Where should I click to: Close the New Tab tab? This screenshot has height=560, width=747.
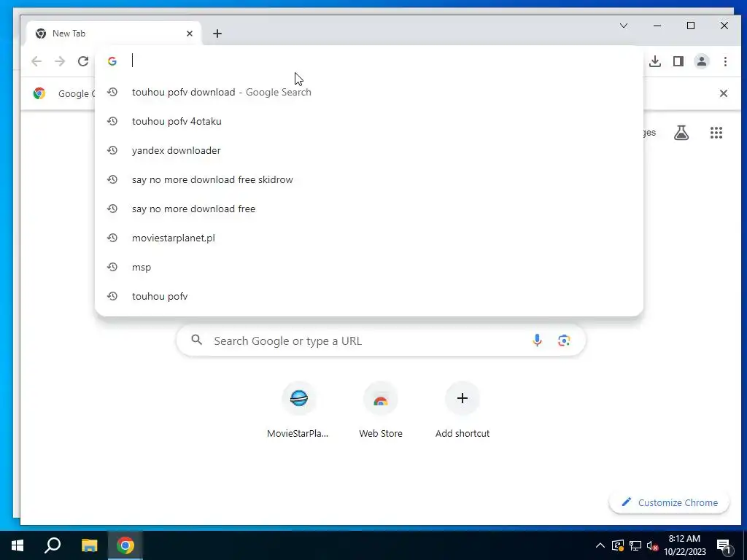coord(190,34)
